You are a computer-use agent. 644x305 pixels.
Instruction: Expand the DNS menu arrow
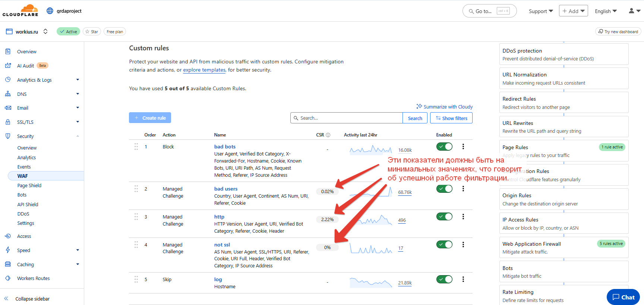(78, 94)
